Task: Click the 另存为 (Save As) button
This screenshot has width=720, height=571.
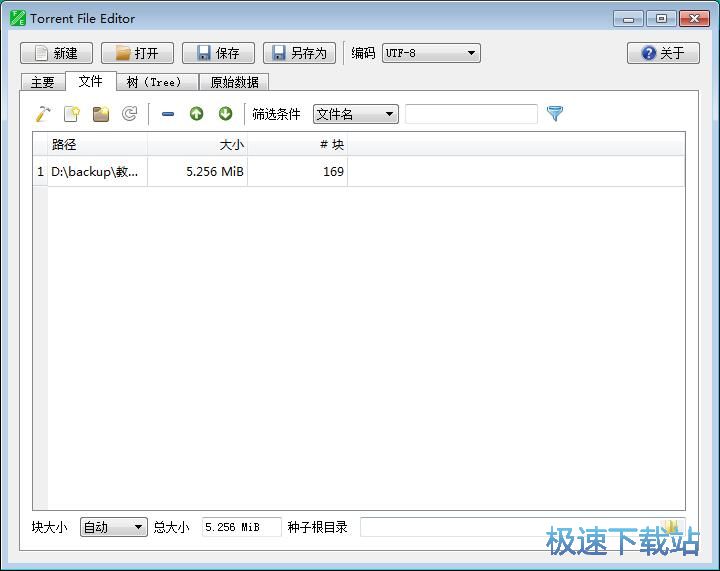Action: tap(299, 53)
